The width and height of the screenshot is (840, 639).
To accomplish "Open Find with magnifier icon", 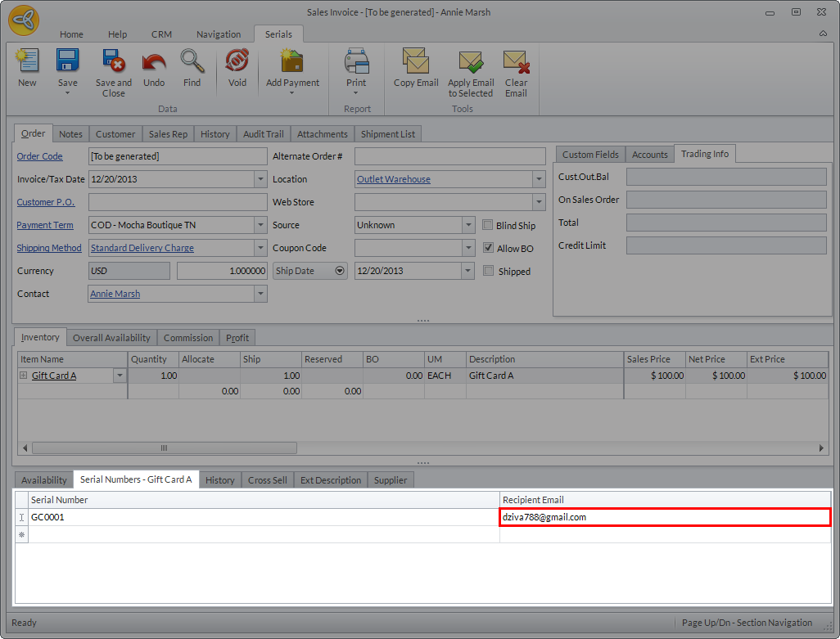I will 192,62.
